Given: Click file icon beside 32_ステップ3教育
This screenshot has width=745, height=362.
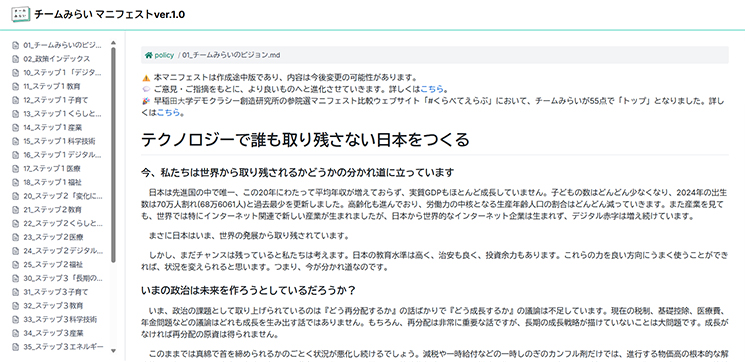Looking at the screenshot, I should tap(15, 305).
